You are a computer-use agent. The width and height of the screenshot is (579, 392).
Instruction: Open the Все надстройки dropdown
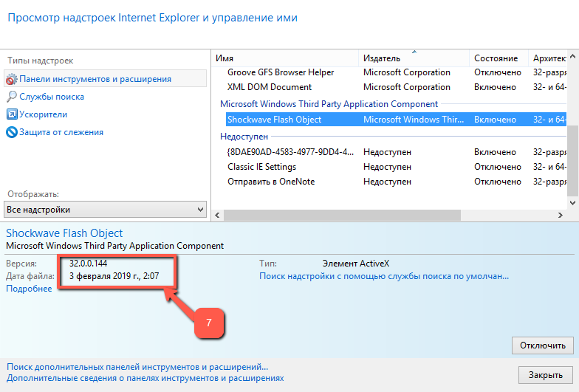click(105, 210)
